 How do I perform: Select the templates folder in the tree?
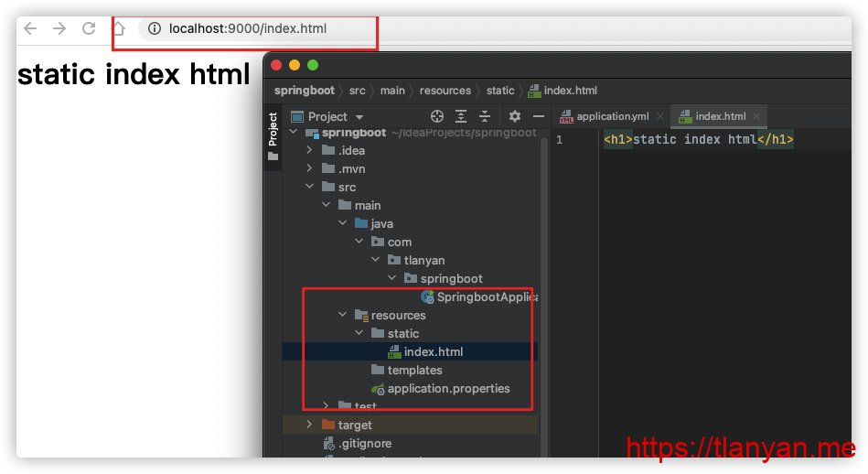click(414, 371)
